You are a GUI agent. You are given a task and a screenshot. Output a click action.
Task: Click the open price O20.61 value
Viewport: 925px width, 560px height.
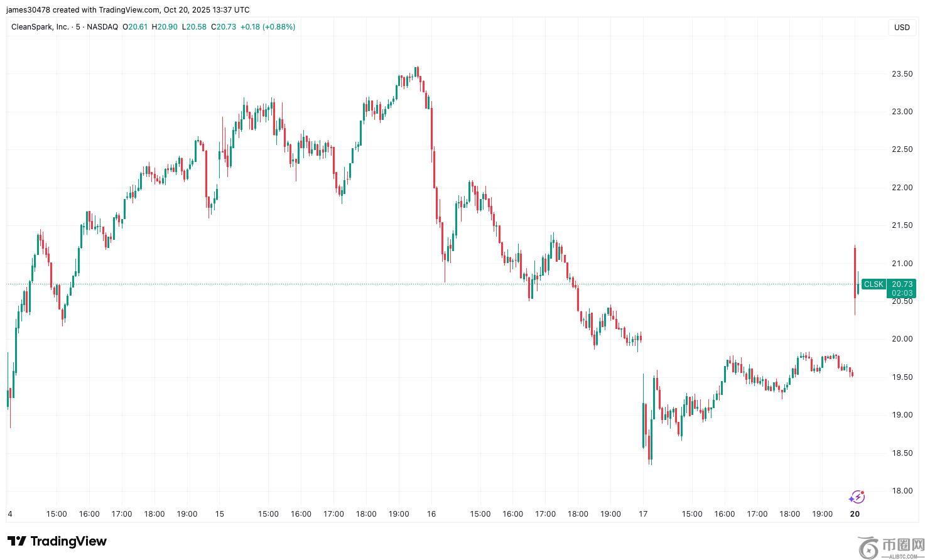134,27
